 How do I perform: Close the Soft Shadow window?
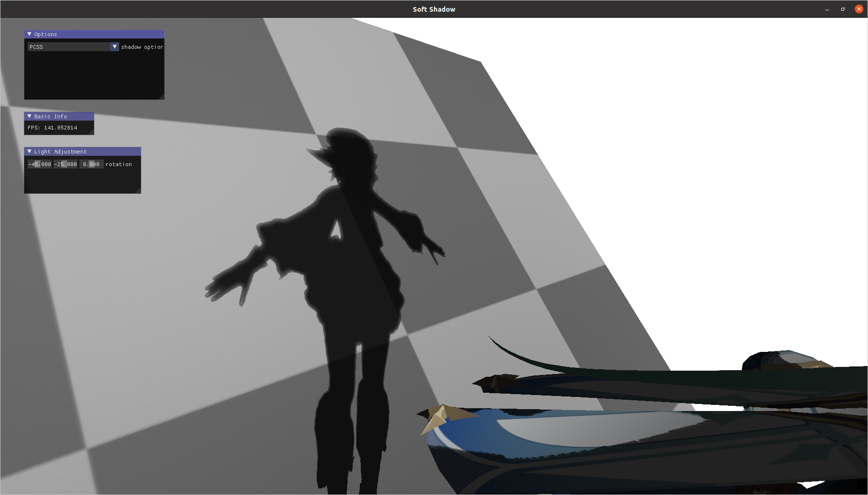point(859,9)
